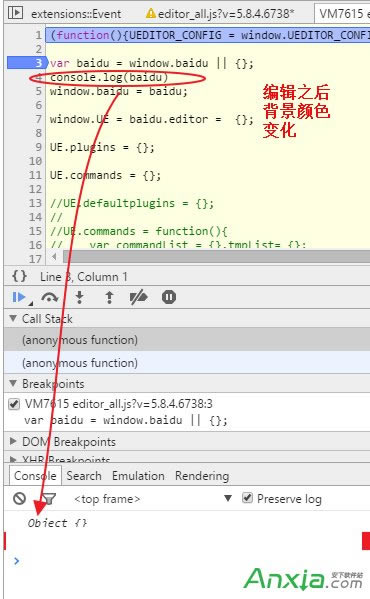Step into next function call
The height and width of the screenshot is (599, 370).
coord(79,297)
